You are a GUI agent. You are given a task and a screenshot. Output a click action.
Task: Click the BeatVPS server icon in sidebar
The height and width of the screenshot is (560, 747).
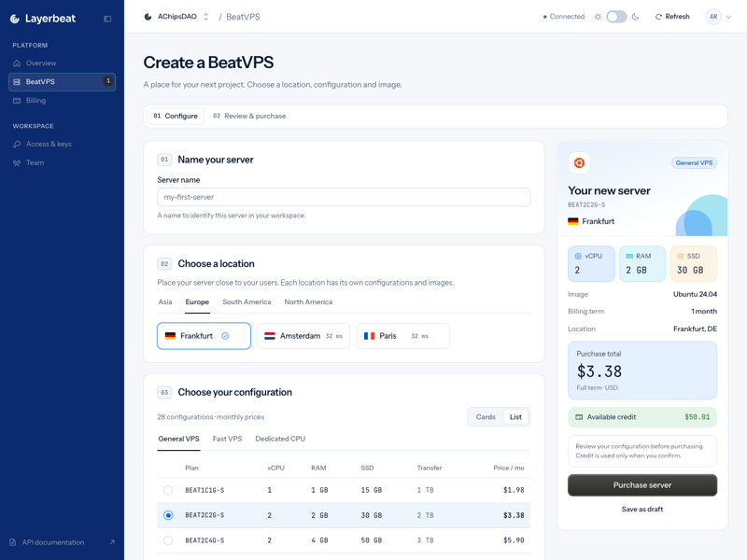point(17,82)
